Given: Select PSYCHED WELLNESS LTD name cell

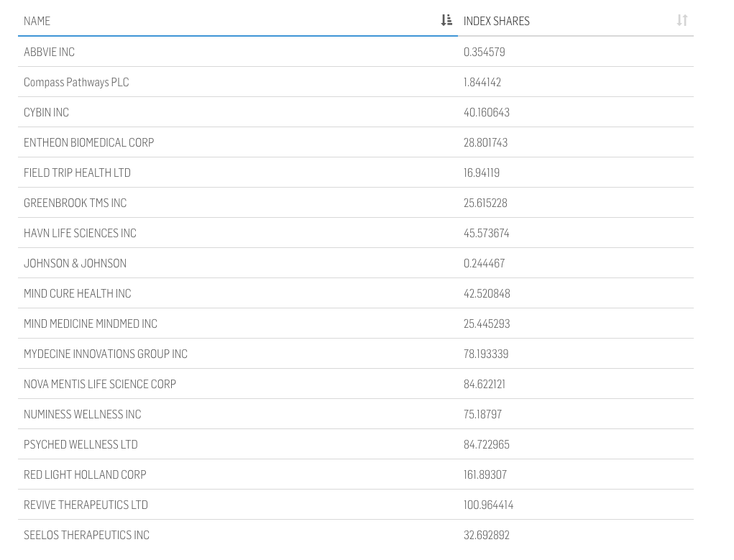Looking at the screenshot, I should [x=81, y=445].
